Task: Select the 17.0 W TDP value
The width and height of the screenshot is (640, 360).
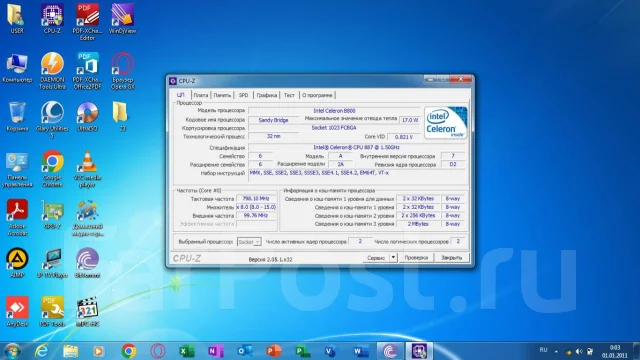Action: pos(409,120)
